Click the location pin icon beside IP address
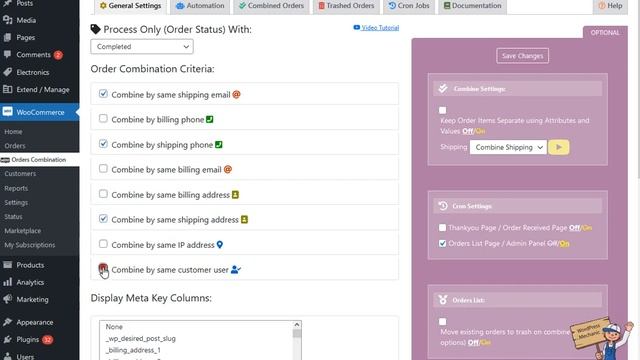 [220, 245]
